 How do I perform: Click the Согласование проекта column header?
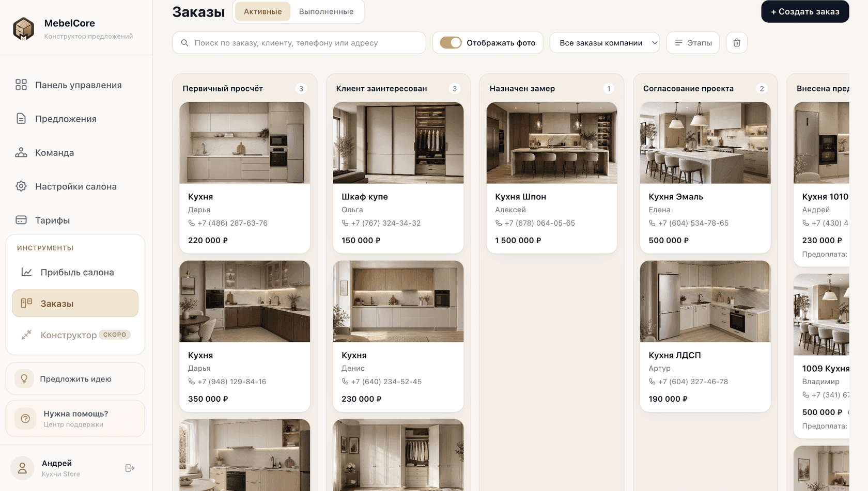click(x=688, y=89)
